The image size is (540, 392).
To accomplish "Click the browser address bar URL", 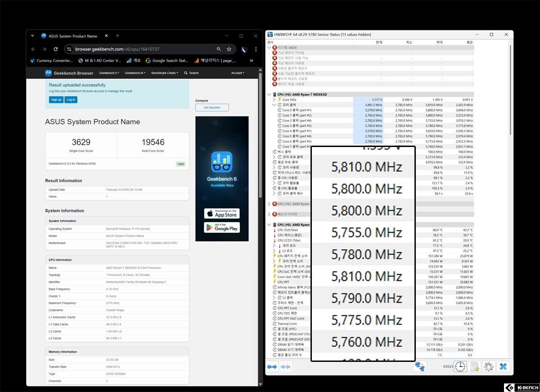I will point(117,49).
